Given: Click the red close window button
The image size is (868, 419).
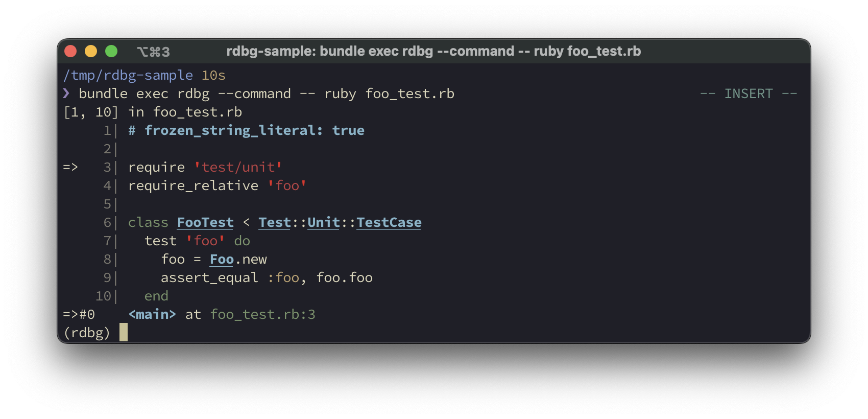Looking at the screenshot, I should pyautogui.click(x=70, y=51).
